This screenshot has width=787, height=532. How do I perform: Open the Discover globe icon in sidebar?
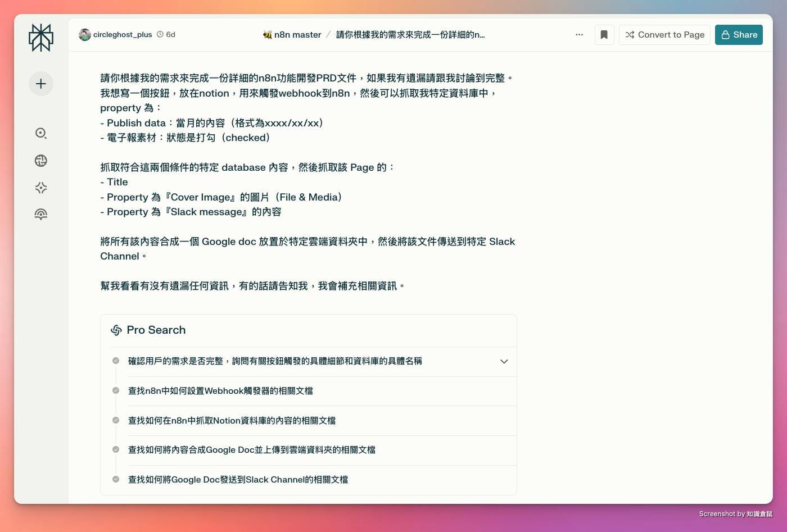[x=41, y=161]
